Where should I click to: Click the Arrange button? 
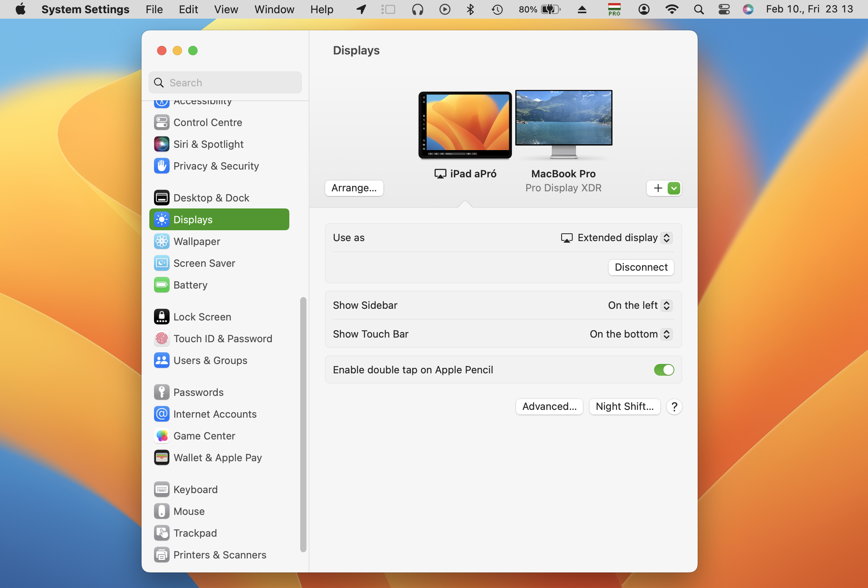(x=354, y=188)
